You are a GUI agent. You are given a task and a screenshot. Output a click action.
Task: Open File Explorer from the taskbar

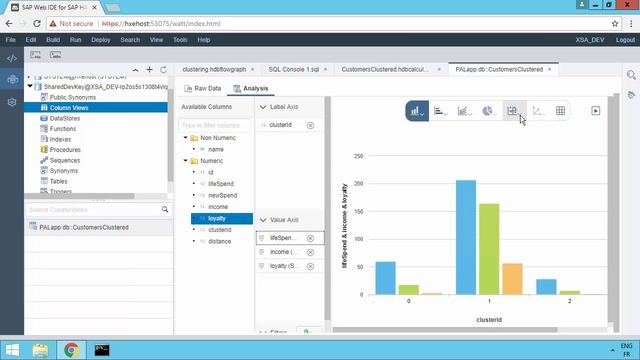[40, 350]
